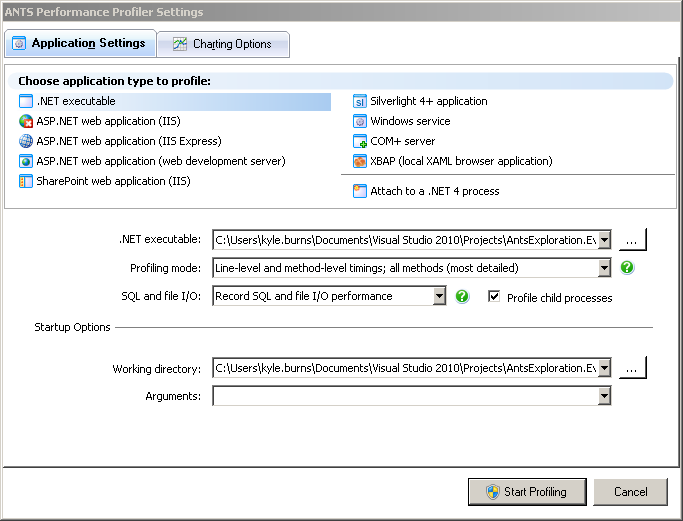683x521 pixels.
Task: Switch to the Charting Options tab
Action: [223, 44]
